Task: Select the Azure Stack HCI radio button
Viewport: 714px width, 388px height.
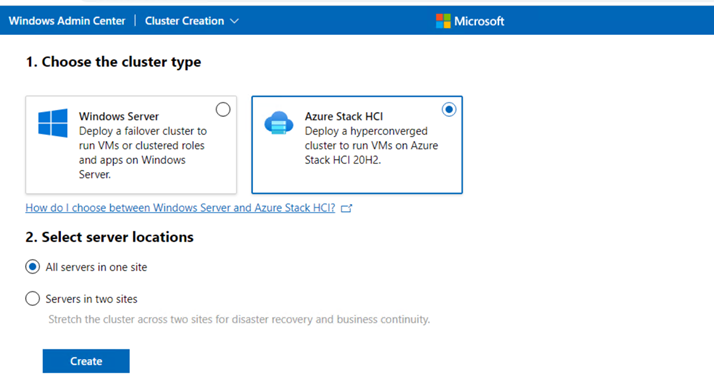Action: tap(449, 109)
